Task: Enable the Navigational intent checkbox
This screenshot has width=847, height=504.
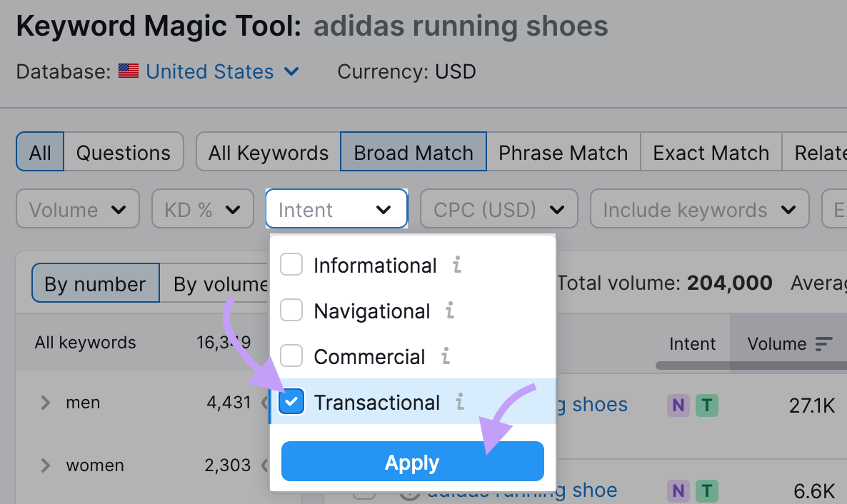Action: [x=291, y=310]
